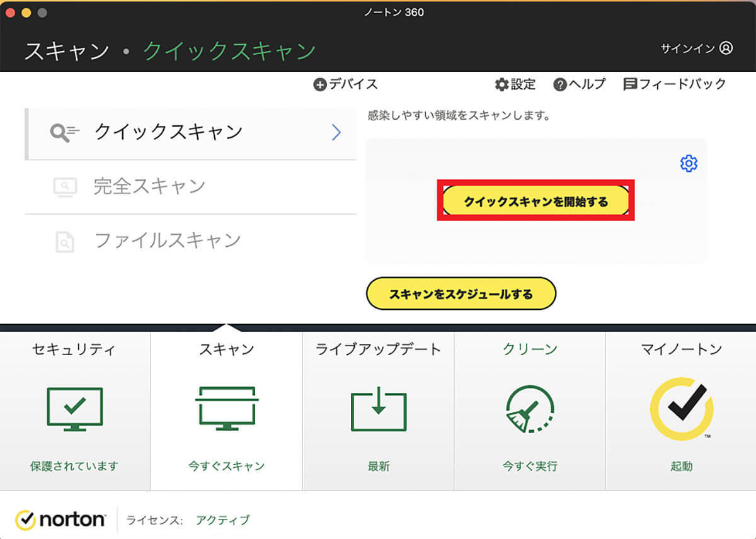756x539 pixels.
Task: Click the plus icon beside デバイス
Action: pyautogui.click(x=319, y=84)
